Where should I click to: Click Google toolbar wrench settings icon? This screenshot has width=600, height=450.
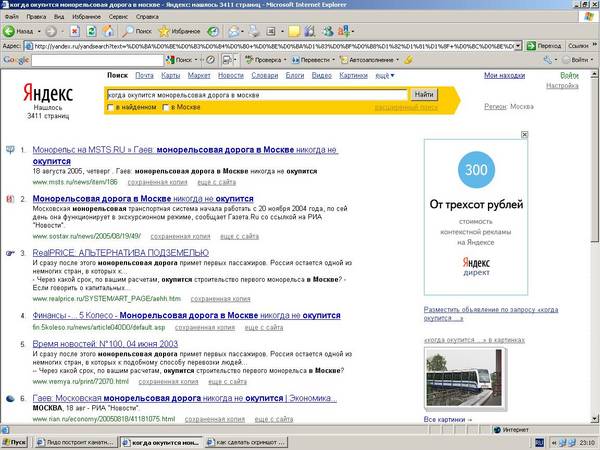tap(548, 60)
